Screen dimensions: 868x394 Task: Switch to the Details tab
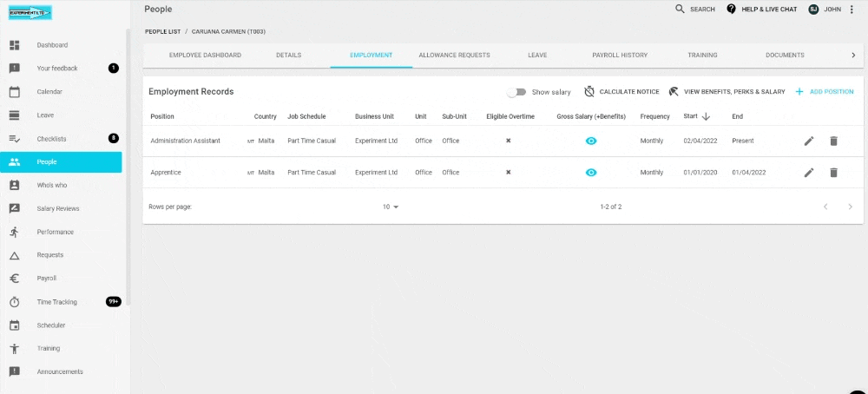[288, 56]
